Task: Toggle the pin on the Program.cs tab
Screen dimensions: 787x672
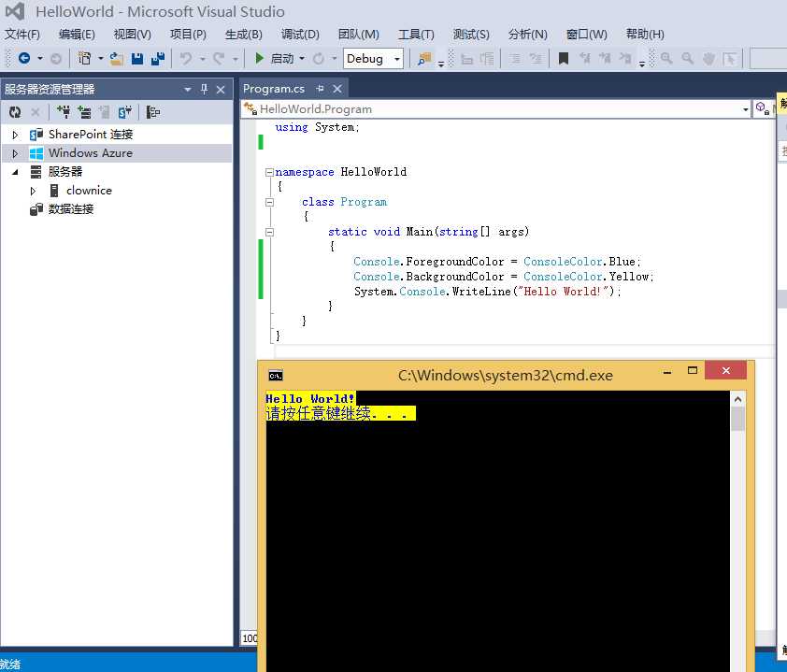Action: pyautogui.click(x=321, y=89)
